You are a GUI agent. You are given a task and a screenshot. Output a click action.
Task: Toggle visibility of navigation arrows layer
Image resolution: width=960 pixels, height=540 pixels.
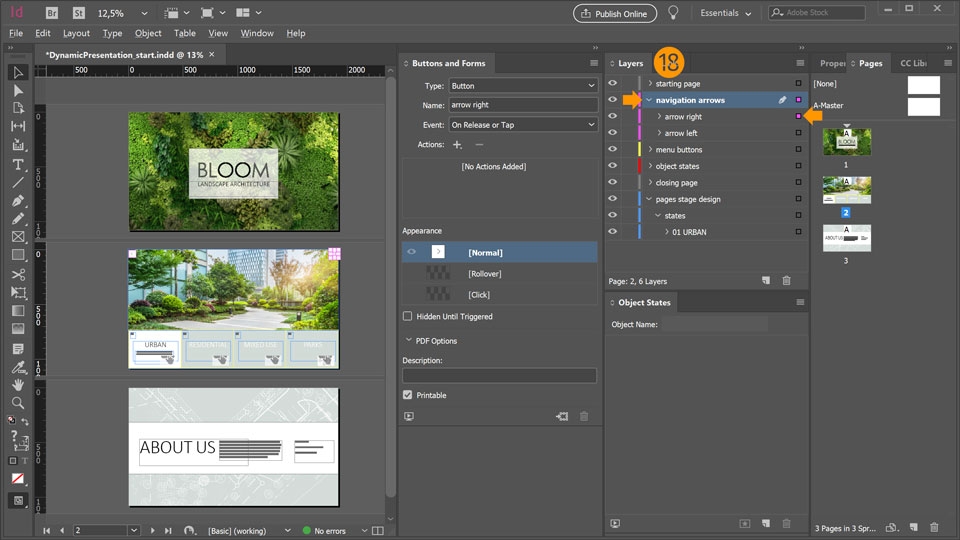(x=612, y=100)
